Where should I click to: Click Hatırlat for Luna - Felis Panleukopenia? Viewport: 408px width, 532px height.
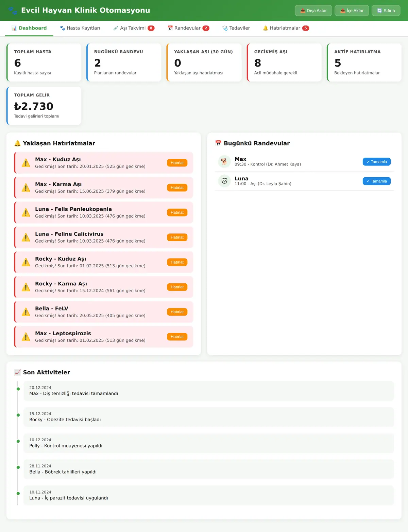coord(177,212)
